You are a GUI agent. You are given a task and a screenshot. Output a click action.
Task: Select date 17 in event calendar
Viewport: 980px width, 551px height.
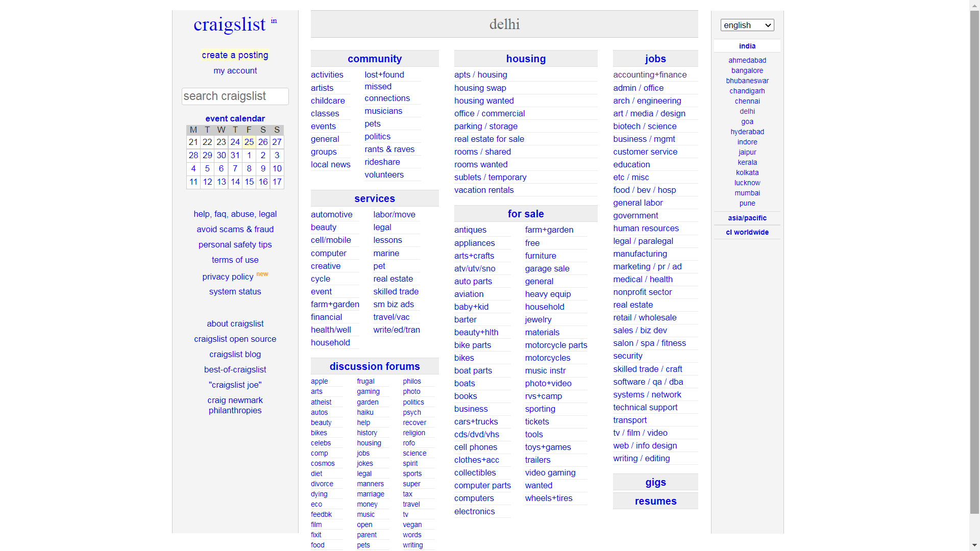277,182
